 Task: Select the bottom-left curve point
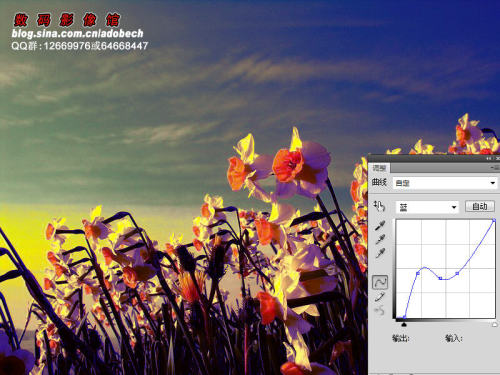404,317
